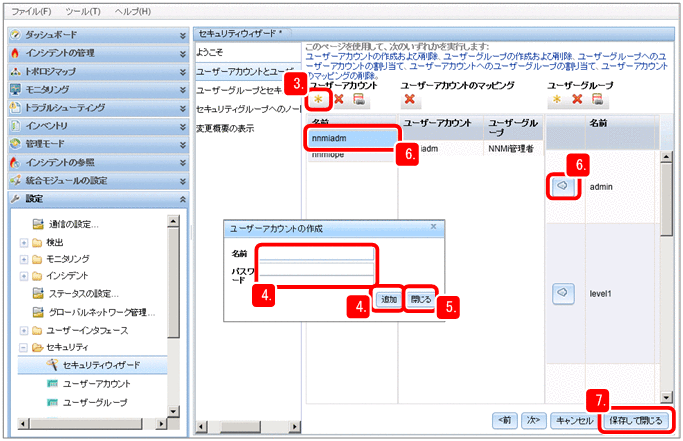This screenshot has width=683, height=441.
Task: Open グローバルネットワーク管理 in settings tree
Action: pyautogui.click(x=101, y=312)
